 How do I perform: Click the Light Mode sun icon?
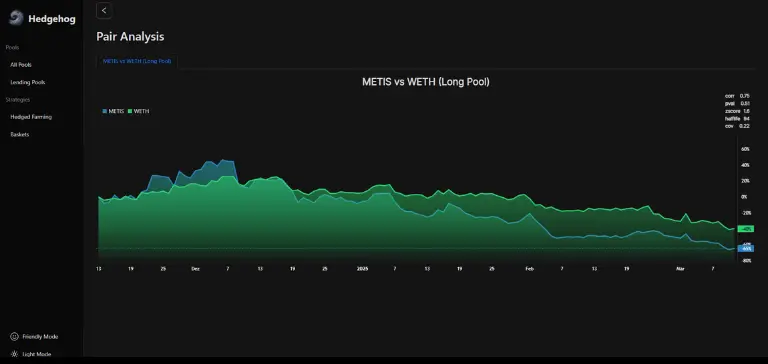[14, 354]
